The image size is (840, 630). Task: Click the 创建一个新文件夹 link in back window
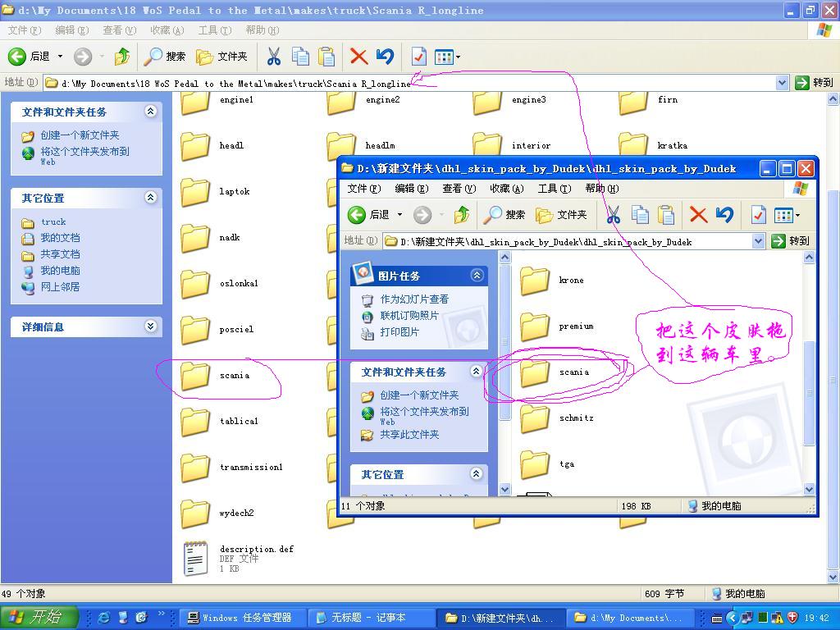(80, 135)
